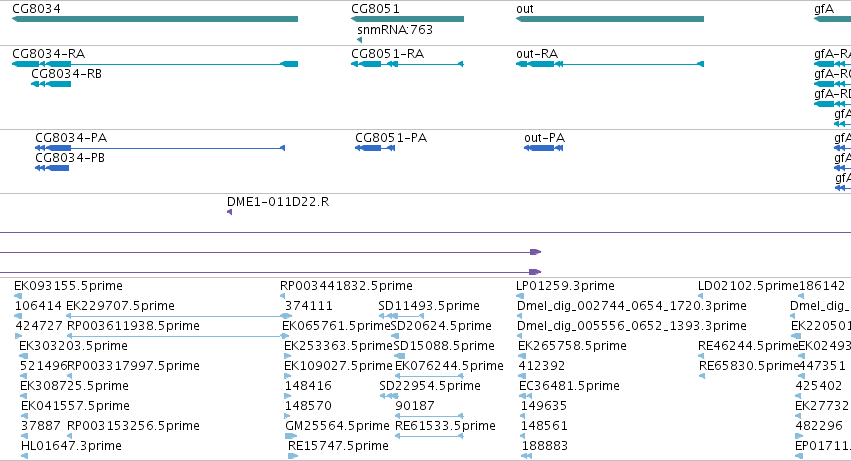Select RP003611938.5prime EST
851x461 pixels.
[x=177, y=336]
